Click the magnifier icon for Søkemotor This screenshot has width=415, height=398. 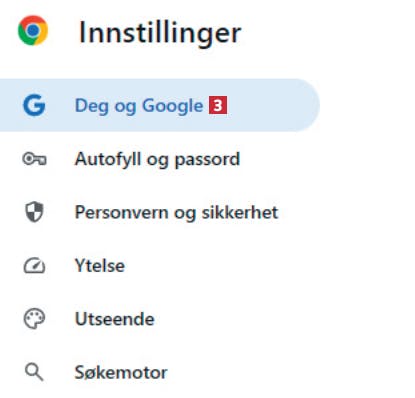tap(34, 372)
